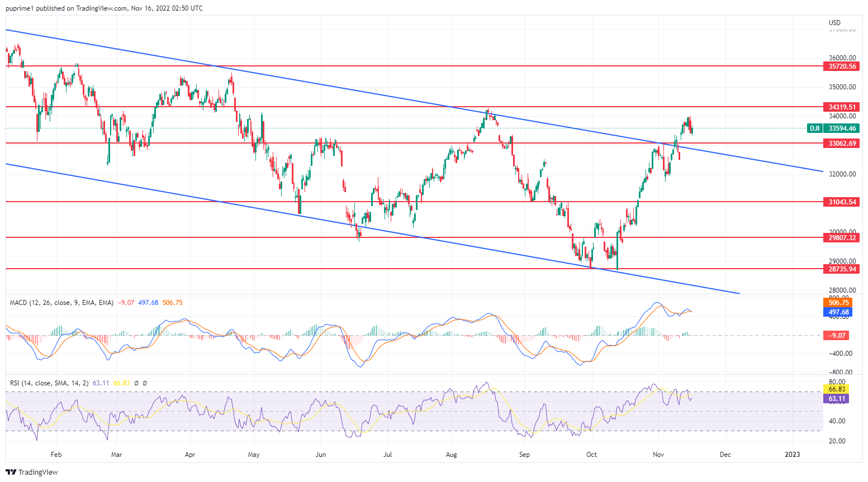Click Dec on the time axis
The image size is (868, 482).
tap(725, 455)
